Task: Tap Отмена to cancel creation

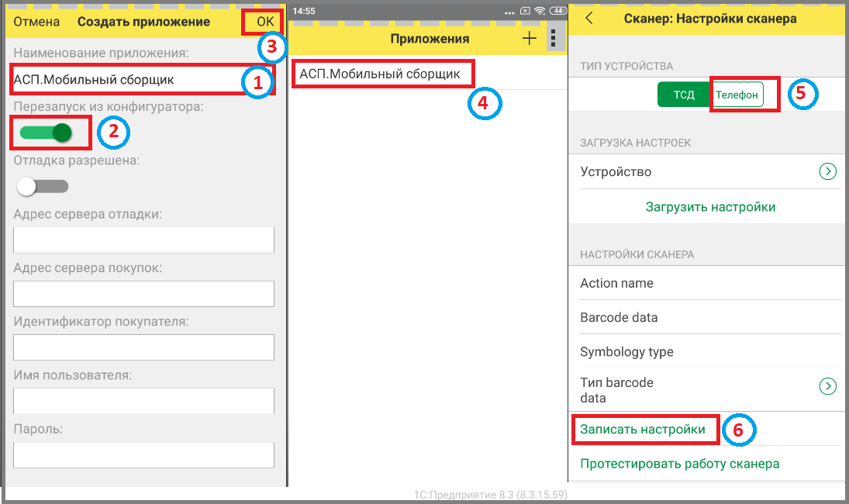Action: pos(36,21)
